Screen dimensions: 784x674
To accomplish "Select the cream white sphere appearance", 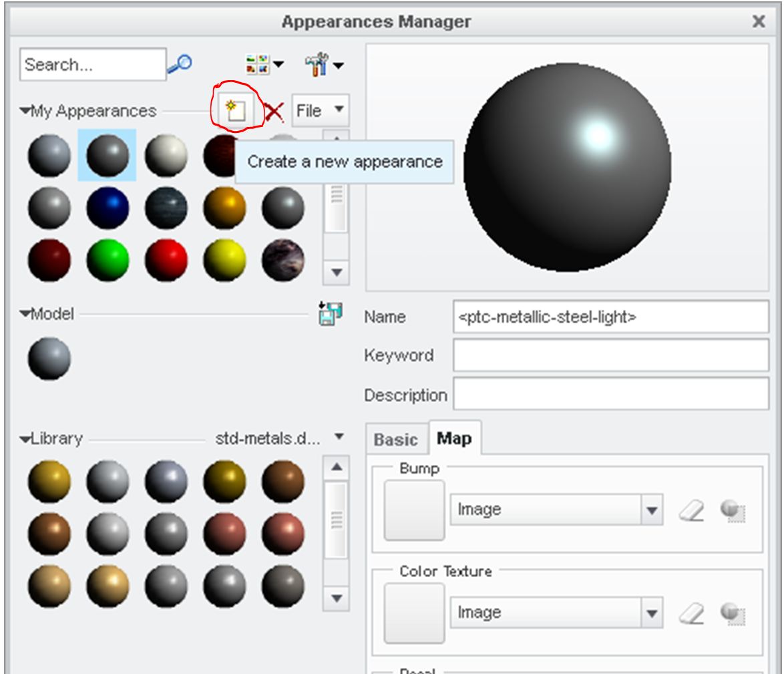I will [x=166, y=155].
